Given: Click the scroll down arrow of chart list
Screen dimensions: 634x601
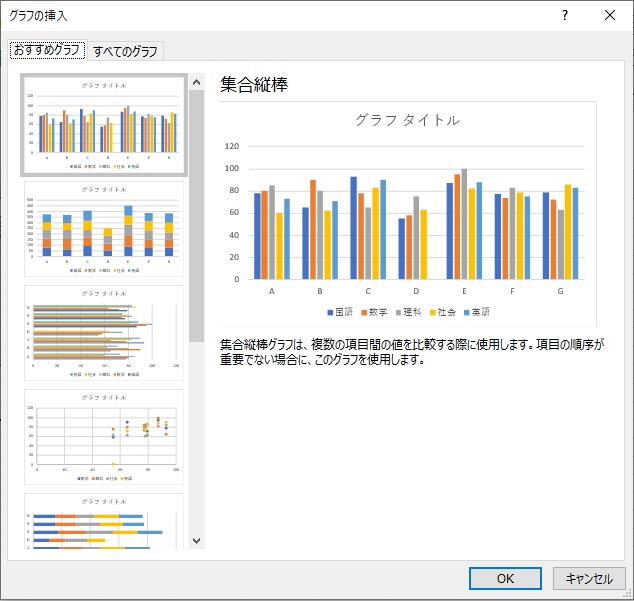Looking at the screenshot, I should [x=196, y=540].
